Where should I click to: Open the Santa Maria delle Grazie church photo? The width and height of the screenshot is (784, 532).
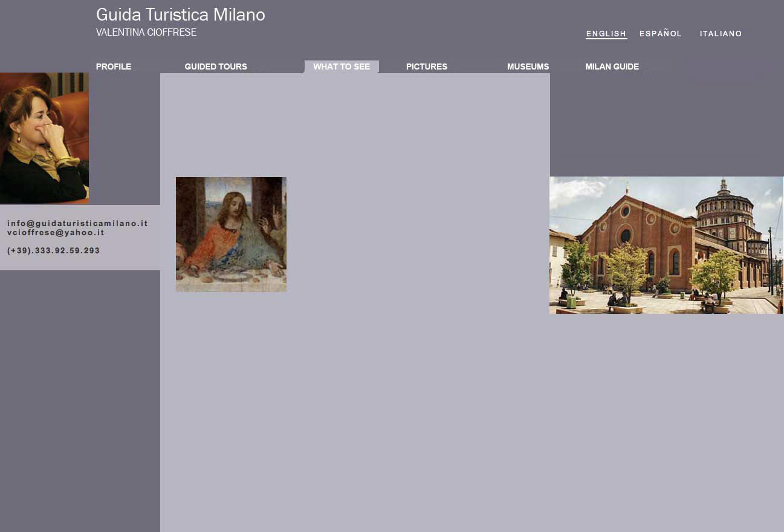pyautogui.click(x=667, y=245)
